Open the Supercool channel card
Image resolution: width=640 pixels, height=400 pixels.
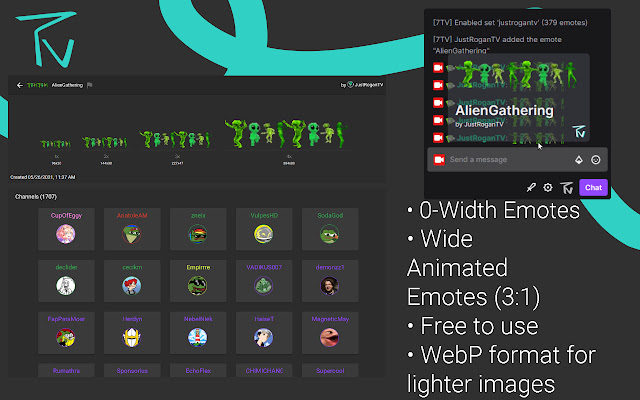point(330,370)
